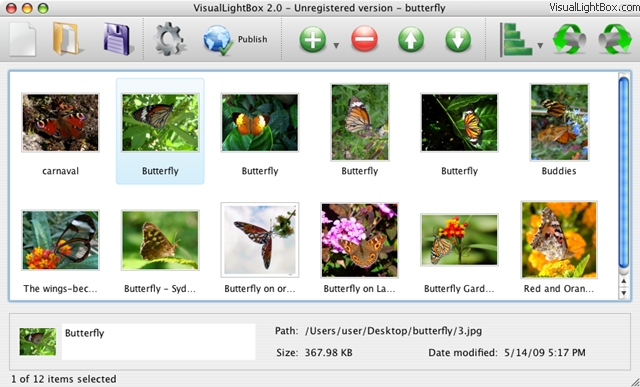This screenshot has width=640, height=387.
Task: Select the Buddies thumbnail
Action: [559, 122]
